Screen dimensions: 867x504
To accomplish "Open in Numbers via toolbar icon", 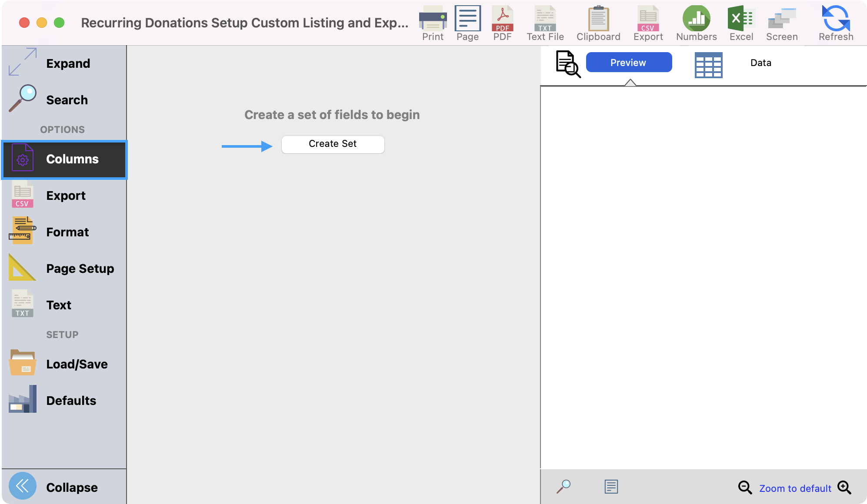I will click(696, 23).
